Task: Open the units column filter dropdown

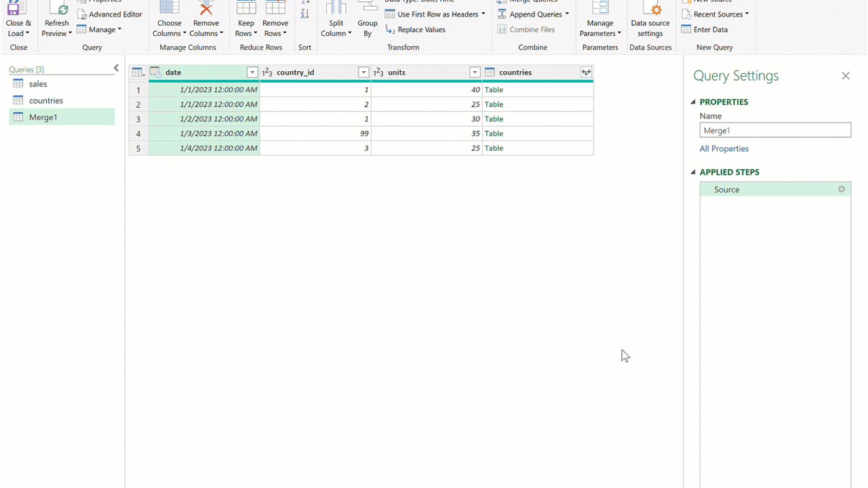Action: coord(475,73)
